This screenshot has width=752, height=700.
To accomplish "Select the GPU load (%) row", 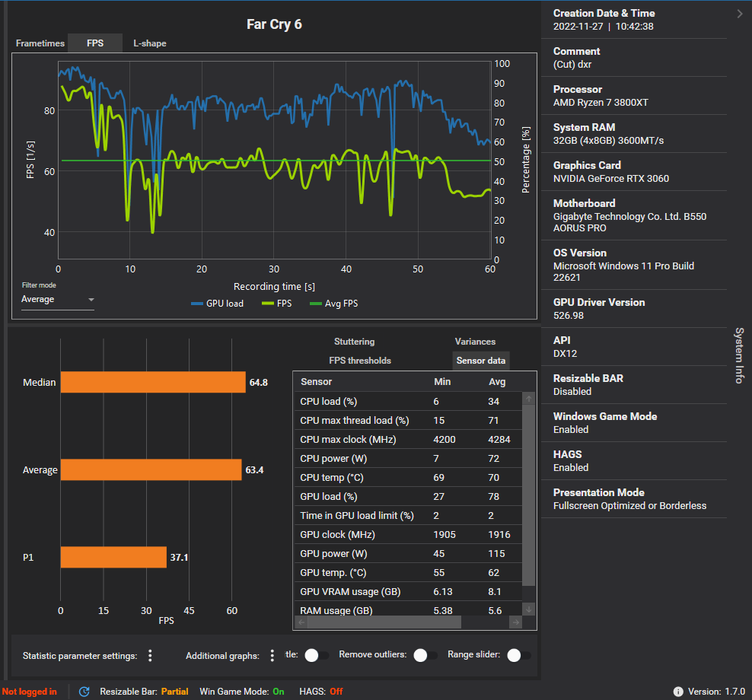I will (x=408, y=496).
